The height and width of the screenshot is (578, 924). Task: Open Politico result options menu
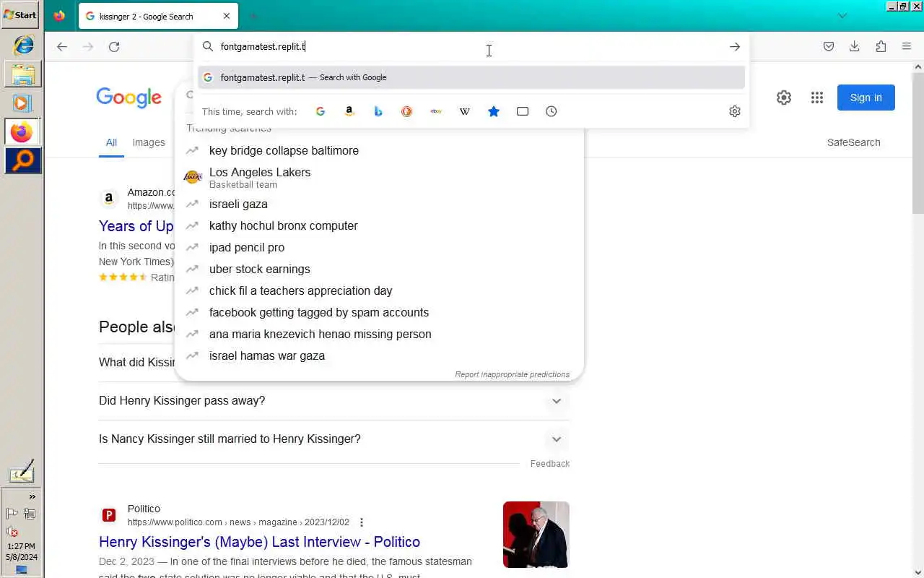click(362, 522)
